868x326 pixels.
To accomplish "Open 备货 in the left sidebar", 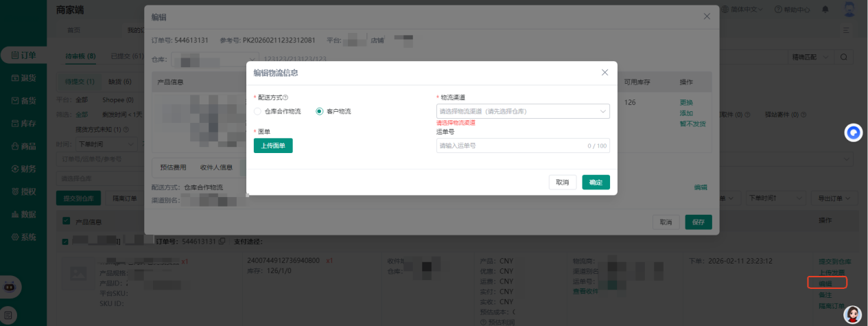I will (23, 100).
